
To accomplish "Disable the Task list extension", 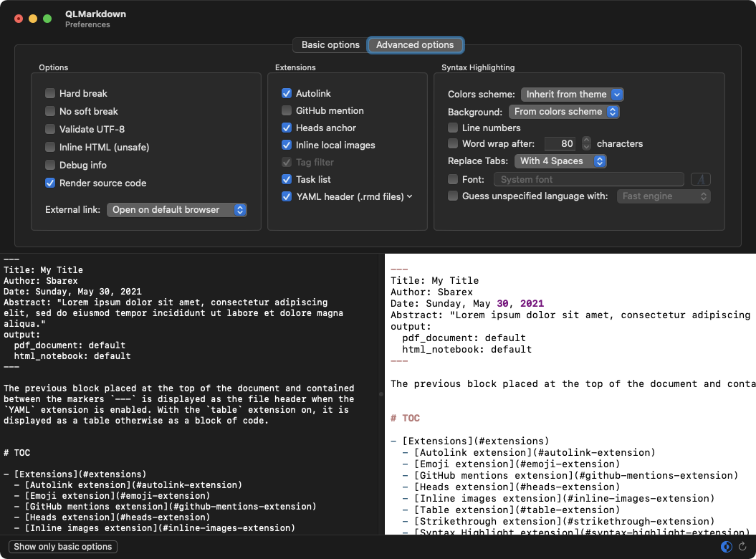I will coord(287,179).
